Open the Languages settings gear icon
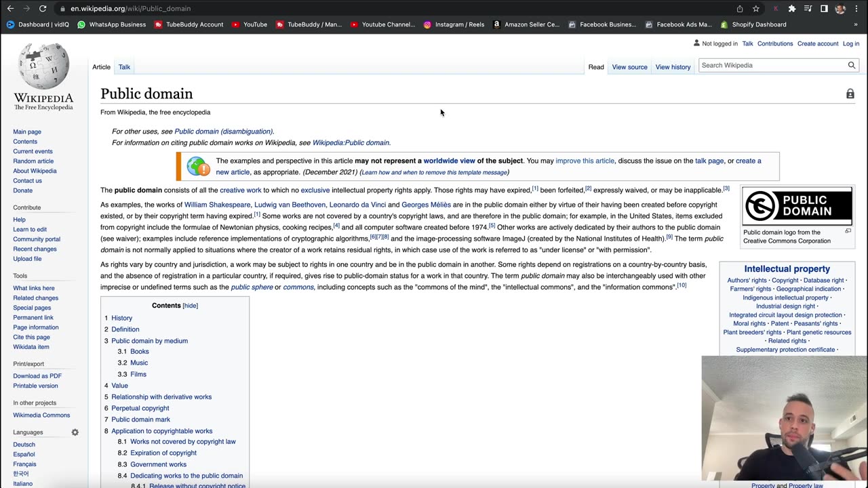 [x=75, y=432]
